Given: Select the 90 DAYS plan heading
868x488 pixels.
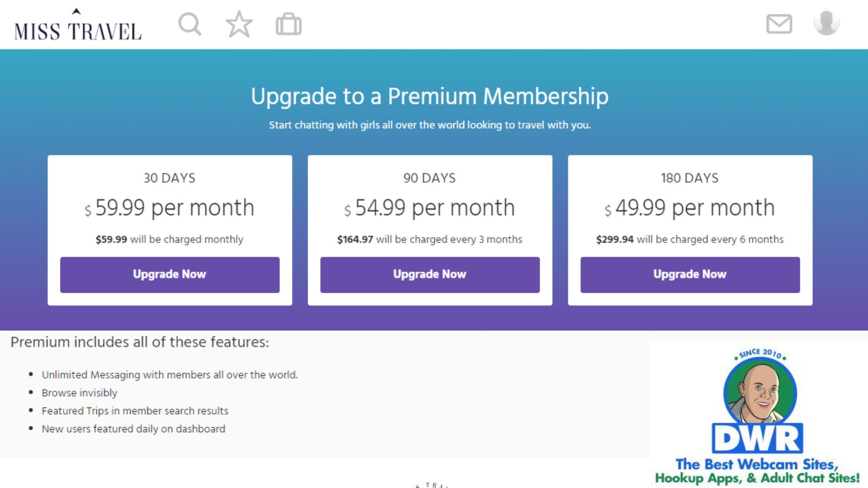Looking at the screenshot, I should coord(430,178).
